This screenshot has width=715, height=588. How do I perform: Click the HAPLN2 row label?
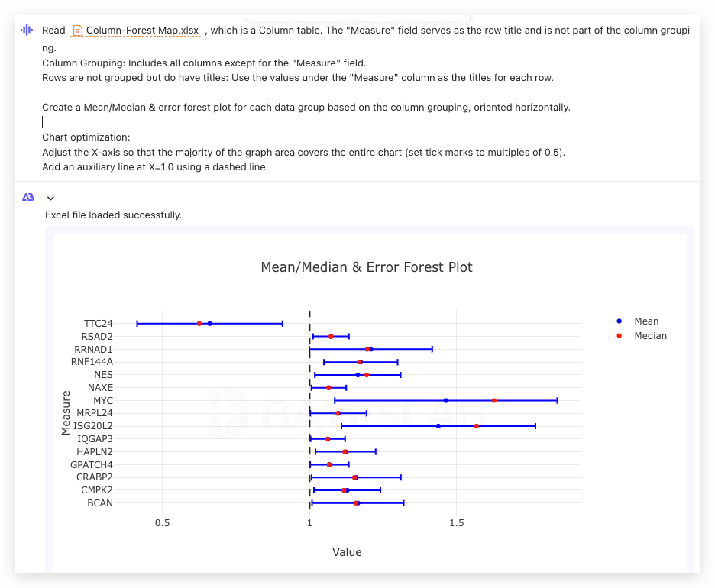[x=95, y=452]
